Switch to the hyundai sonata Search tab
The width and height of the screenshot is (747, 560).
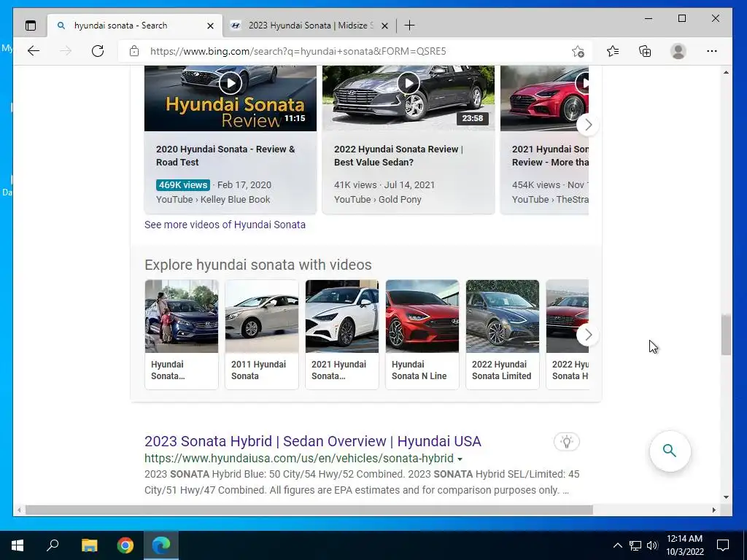tap(135, 26)
